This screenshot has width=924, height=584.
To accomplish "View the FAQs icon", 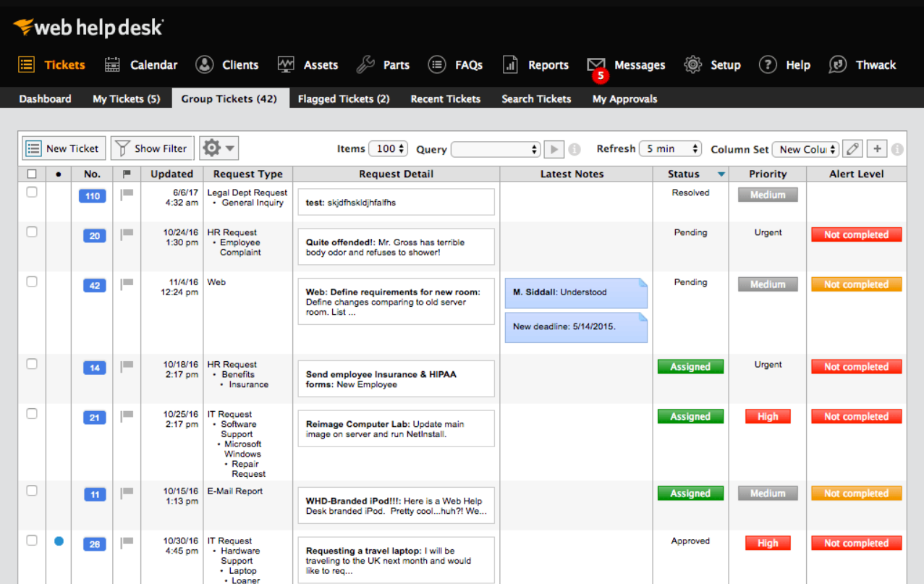I will point(437,64).
